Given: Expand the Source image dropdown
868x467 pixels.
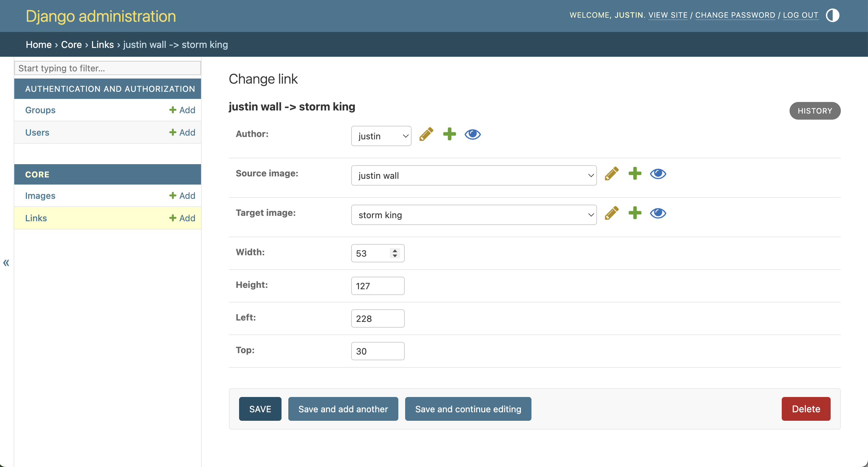Looking at the screenshot, I should tap(474, 175).
